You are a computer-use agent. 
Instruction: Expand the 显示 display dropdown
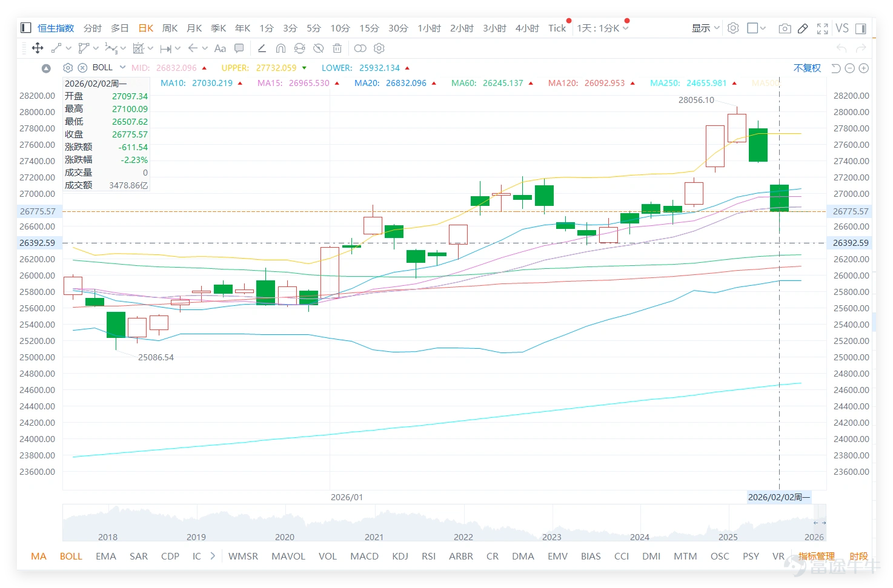[x=706, y=28]
